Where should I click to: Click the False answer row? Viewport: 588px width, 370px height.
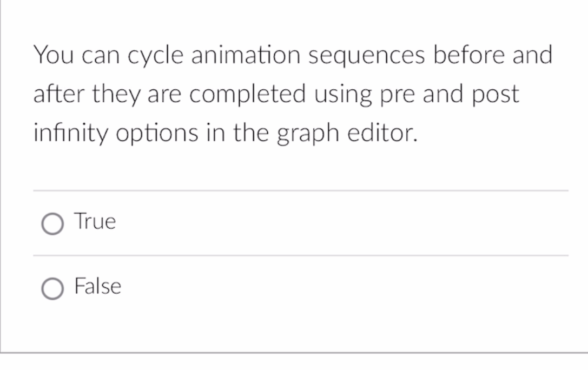(x=216, y=287)
